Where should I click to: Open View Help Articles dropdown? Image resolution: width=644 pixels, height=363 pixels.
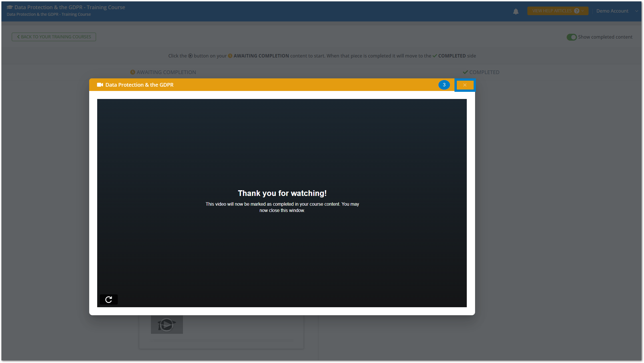point(558,11)
